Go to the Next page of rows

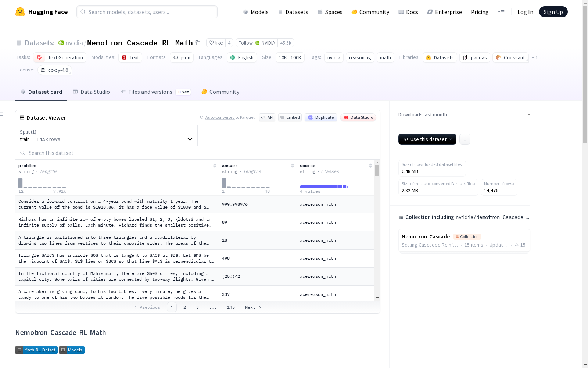pos(253,307)
